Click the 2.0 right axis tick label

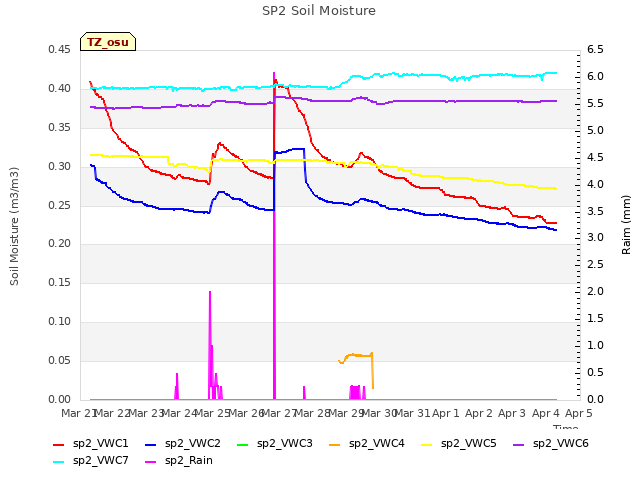coord(595,291)
